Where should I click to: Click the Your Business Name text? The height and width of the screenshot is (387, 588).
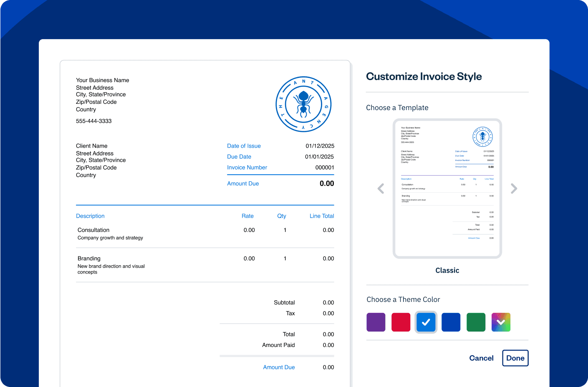click(x=102, y=80)
